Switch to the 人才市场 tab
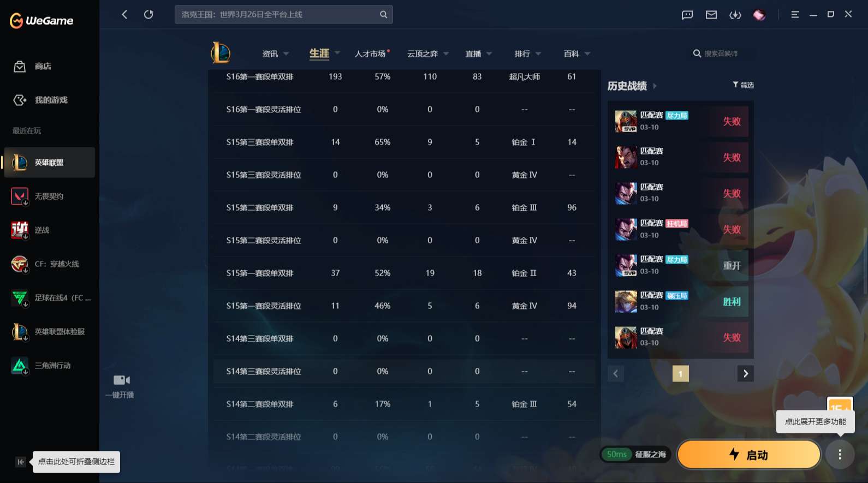 click(x=371, y=53)
